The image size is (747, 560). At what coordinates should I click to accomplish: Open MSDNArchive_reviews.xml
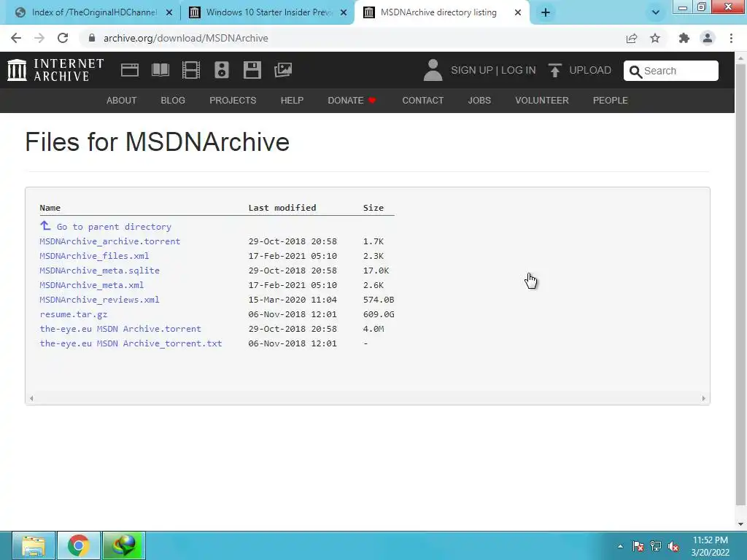[x=99, y=300]
